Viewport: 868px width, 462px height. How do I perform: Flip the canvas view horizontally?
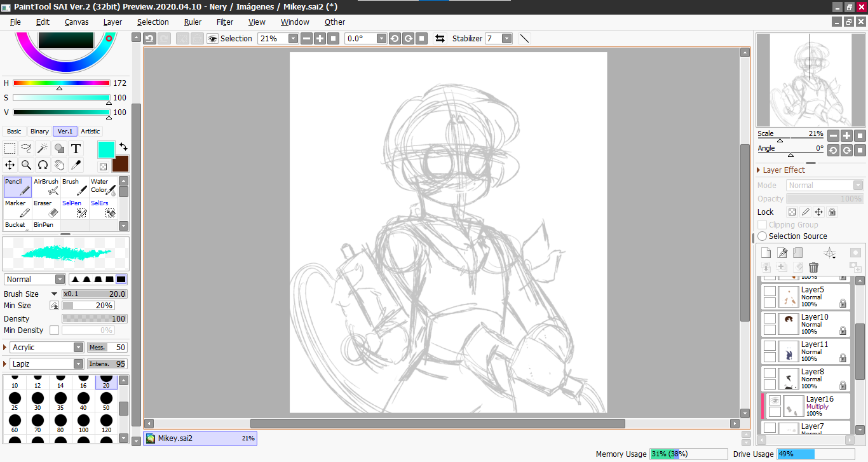[x=440, y=39]
